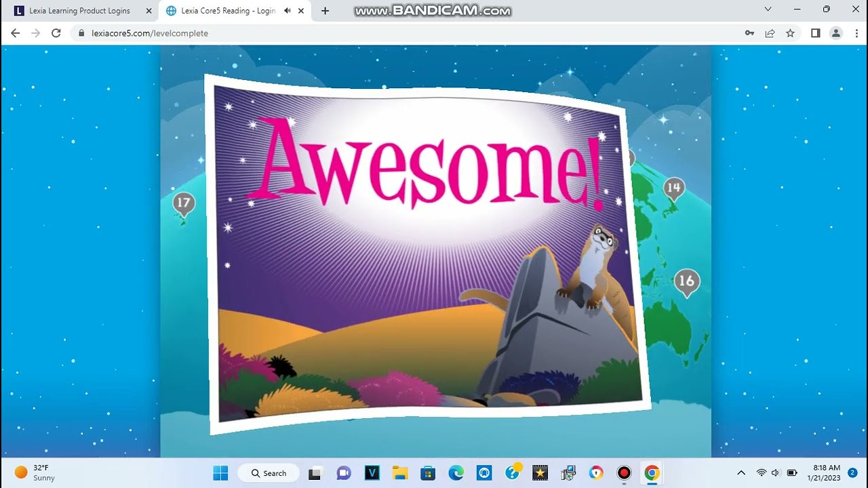The width and height of the screenshot is (868, 488).
Task: Open the computer setup installer taskbar icon
Action: pyautogui.click(x=568, y=473)
